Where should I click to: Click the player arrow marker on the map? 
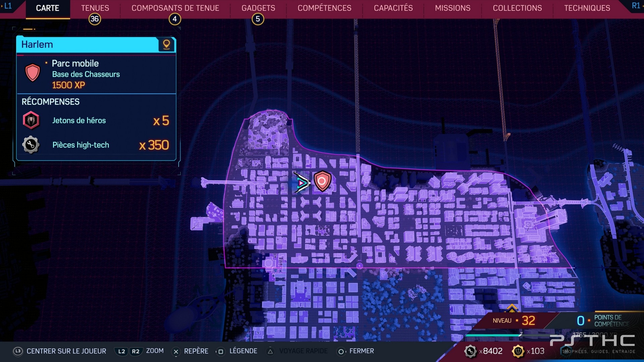coord(302,183)
